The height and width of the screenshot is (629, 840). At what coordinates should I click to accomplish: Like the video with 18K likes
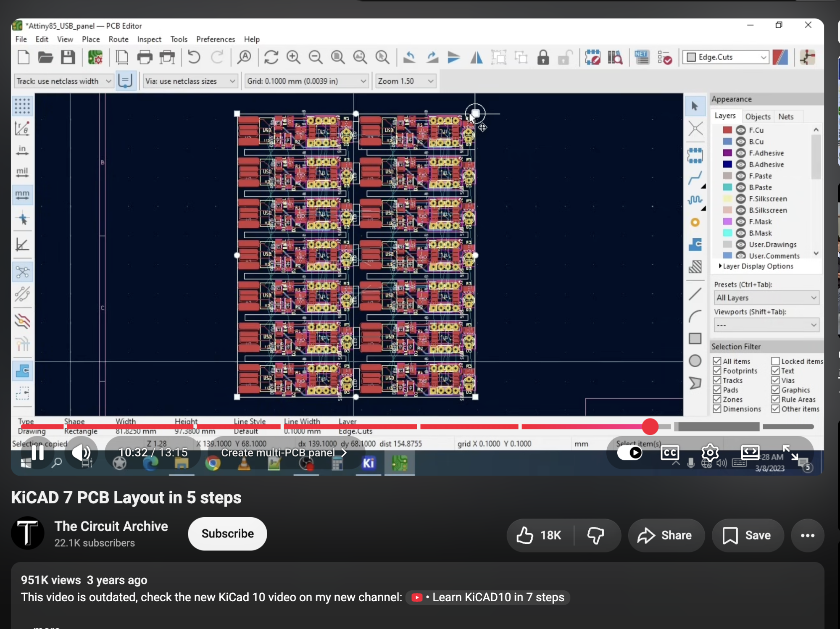(540, 535)
